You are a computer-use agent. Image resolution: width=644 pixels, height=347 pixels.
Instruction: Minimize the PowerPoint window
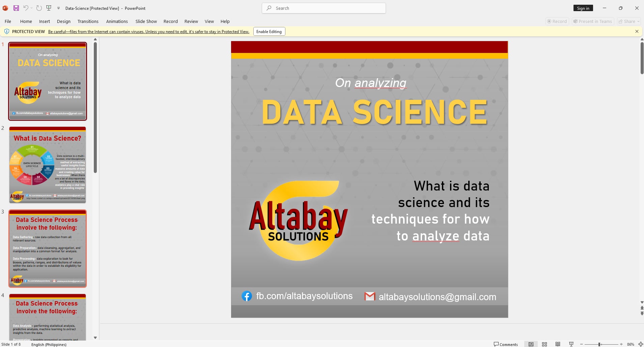click(605, 8)
